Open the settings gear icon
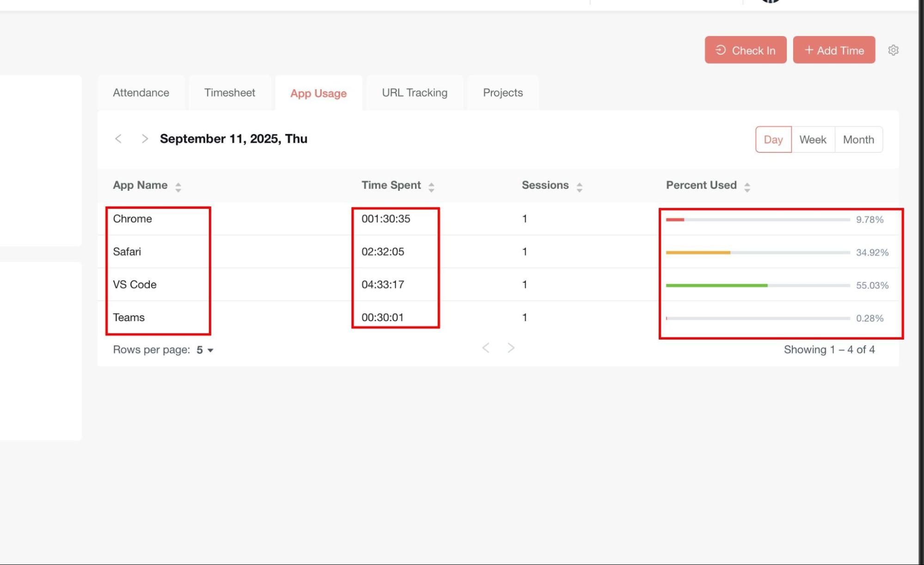This screenshot has width=924, height=565. point(893,50)
